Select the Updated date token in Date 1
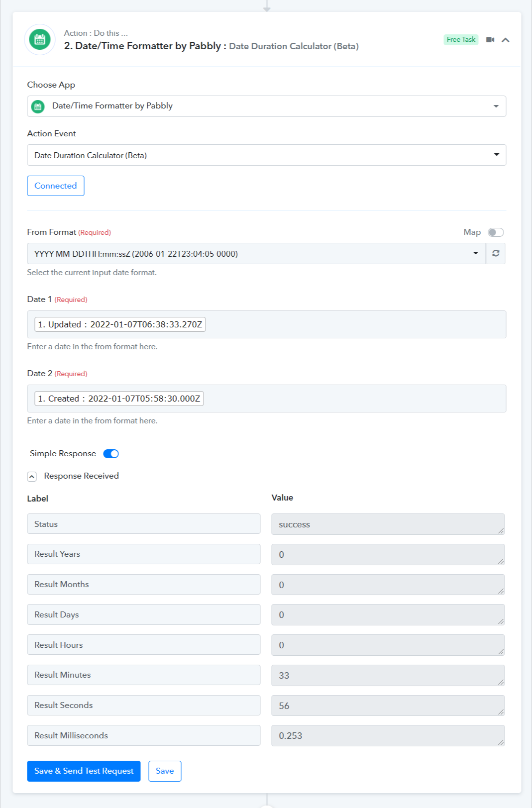 coord(120,324)
